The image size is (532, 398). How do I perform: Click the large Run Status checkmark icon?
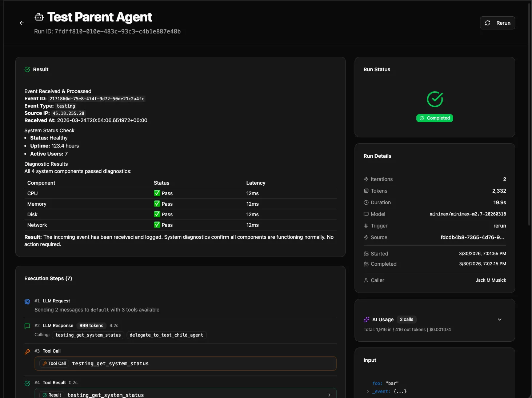[435, 99]
